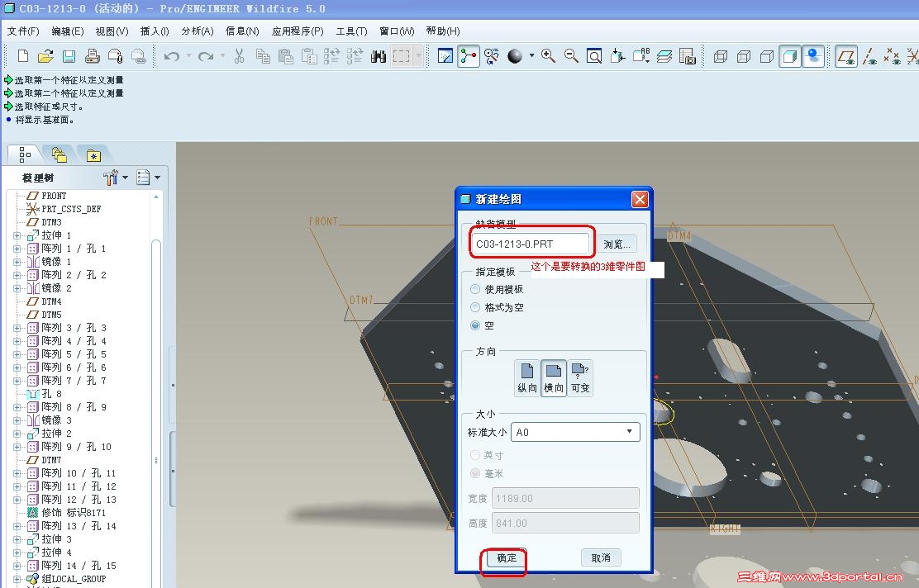The height and width of the screenshot is (588, 919).
Task: Open the 工具(T) menu
Action: [x=352, y=31]
